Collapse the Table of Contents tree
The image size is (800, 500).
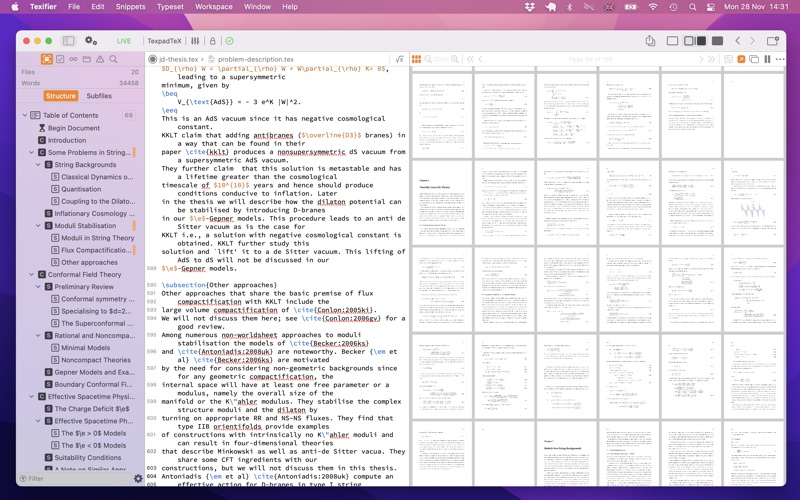24,115
